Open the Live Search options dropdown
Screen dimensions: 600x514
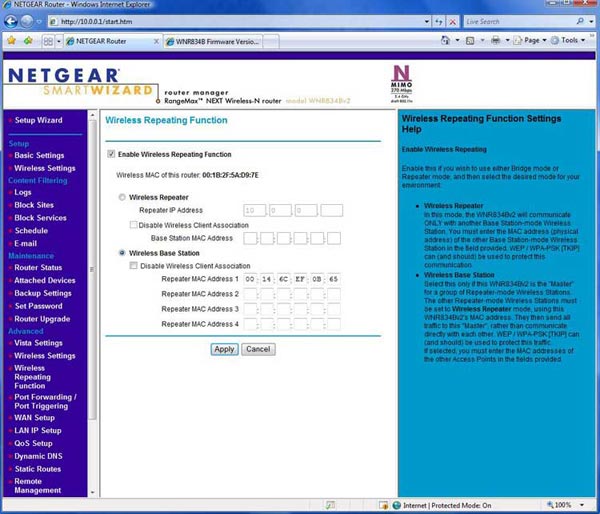click(591, 22)
